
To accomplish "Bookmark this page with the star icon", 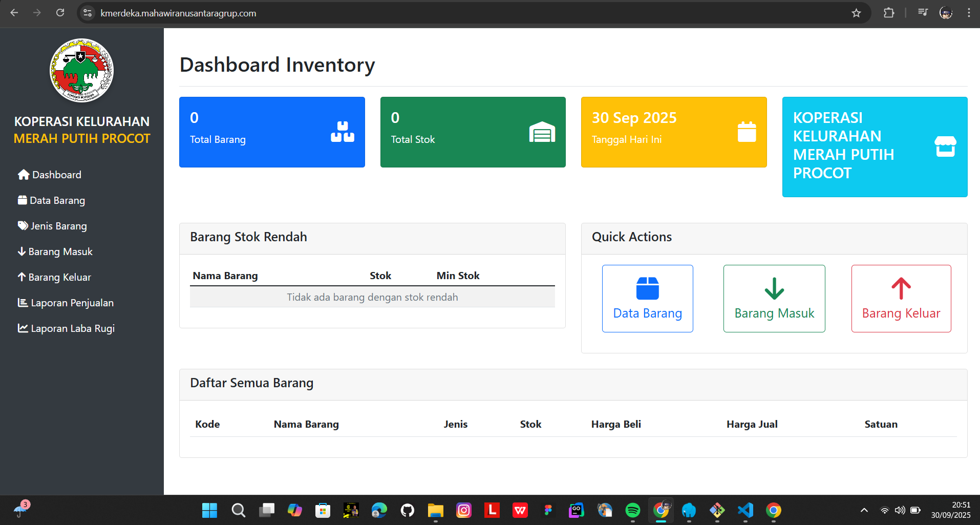I will point(856,13).
